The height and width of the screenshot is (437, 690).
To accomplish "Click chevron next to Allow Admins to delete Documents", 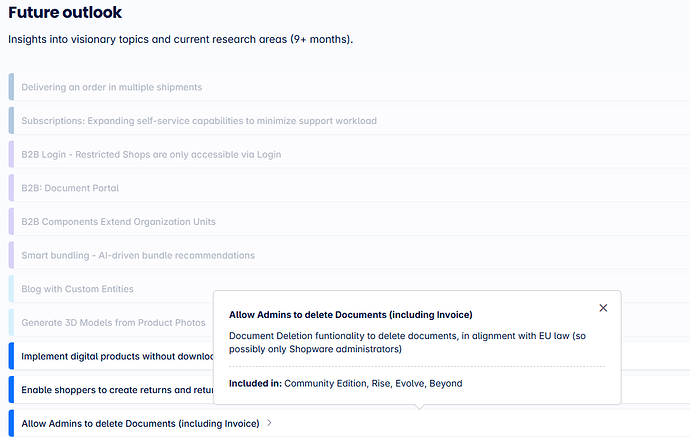I will click(x=269, y=423).
